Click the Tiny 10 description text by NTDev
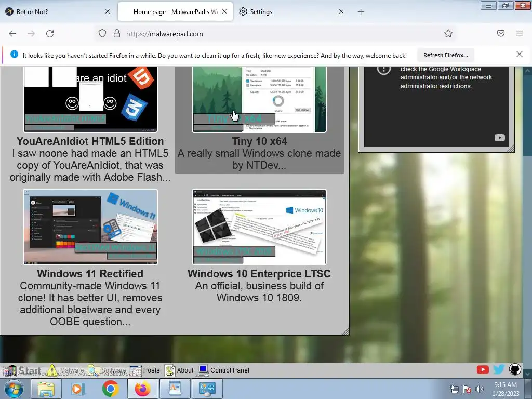This screenshot has height=399, width=532. pyautogui.click(x=259, y=159)
